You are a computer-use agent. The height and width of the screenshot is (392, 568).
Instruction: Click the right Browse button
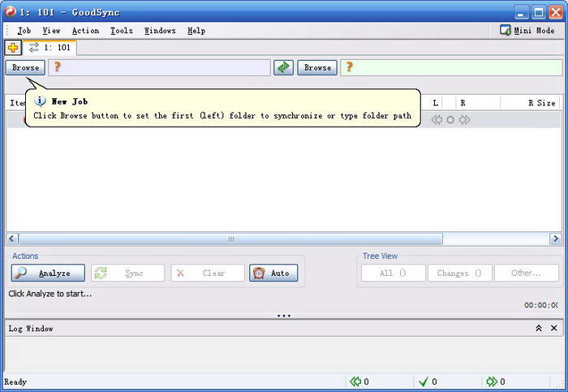pos(317,67)
